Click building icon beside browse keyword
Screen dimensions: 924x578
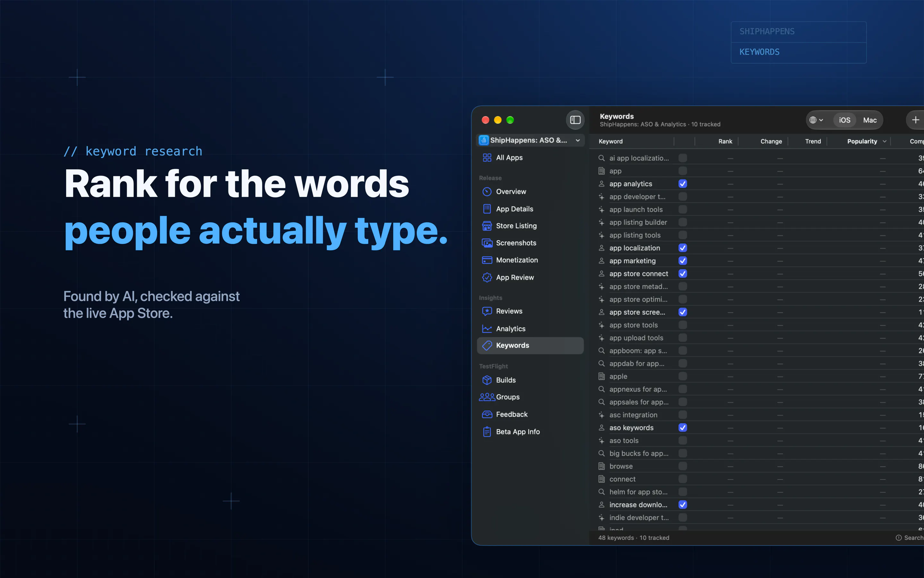[601, 466]
